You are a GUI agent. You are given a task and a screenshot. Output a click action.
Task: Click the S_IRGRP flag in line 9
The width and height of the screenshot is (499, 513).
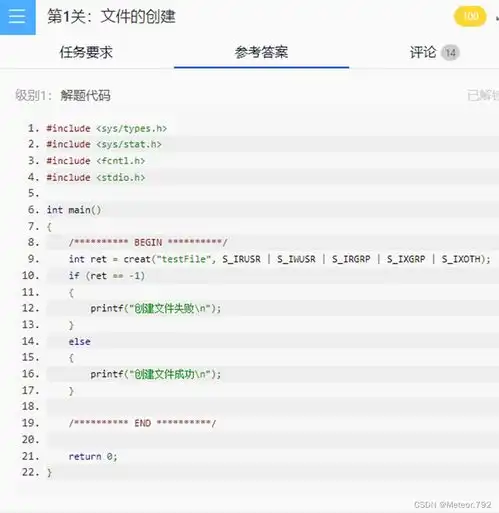click(x=351, y=259)
